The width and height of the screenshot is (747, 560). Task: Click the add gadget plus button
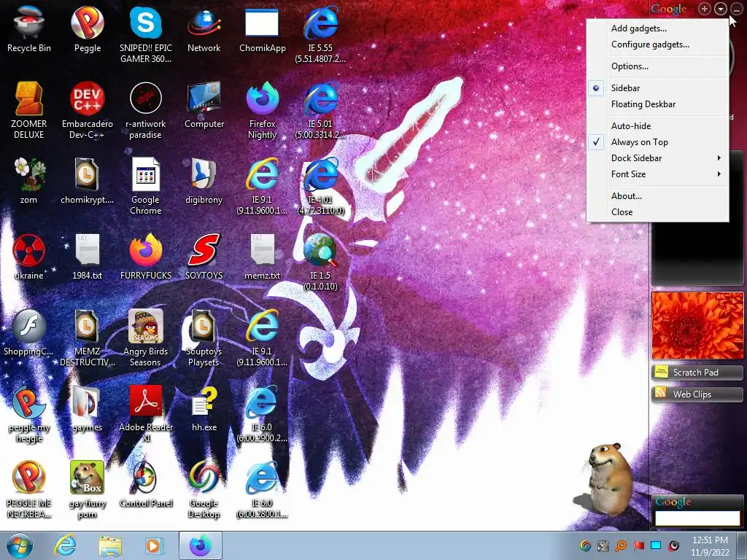click(x=704, y=9)
